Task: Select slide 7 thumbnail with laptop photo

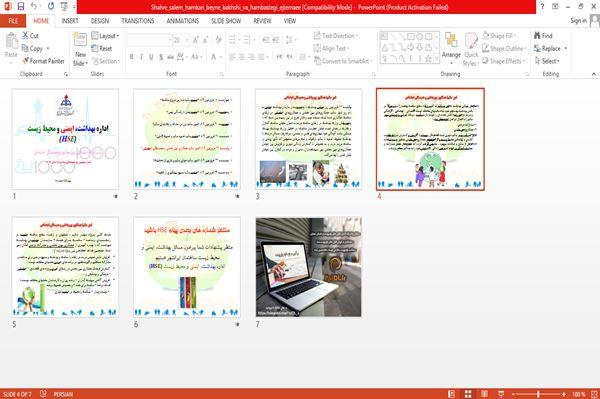Action: pyautogui.click(x=308, y=267)
